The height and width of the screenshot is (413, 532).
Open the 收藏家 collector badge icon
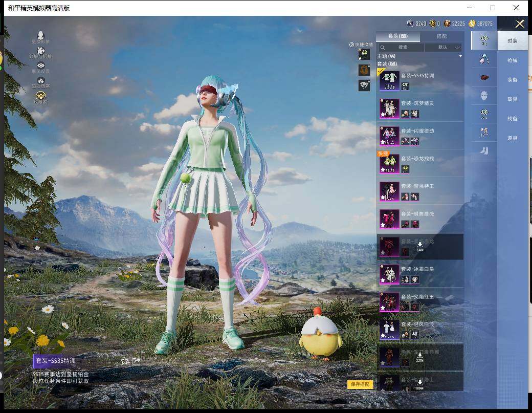[x=40, y=96]
